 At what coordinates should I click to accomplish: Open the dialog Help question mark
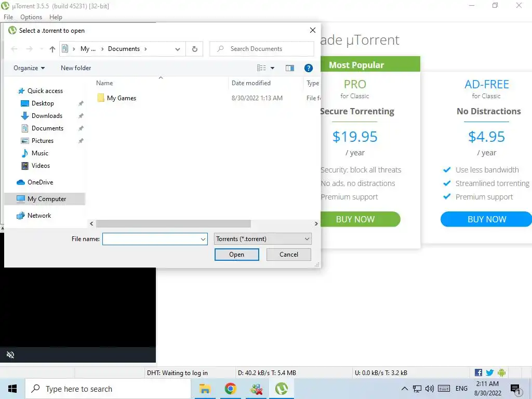tap(308, 68)
